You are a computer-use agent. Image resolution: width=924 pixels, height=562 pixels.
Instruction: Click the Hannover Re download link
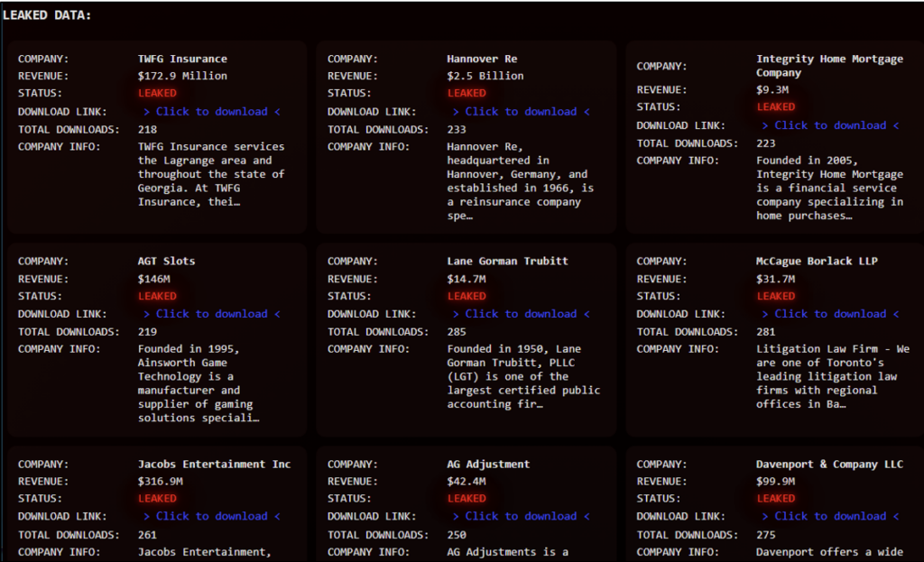(521, 111)
